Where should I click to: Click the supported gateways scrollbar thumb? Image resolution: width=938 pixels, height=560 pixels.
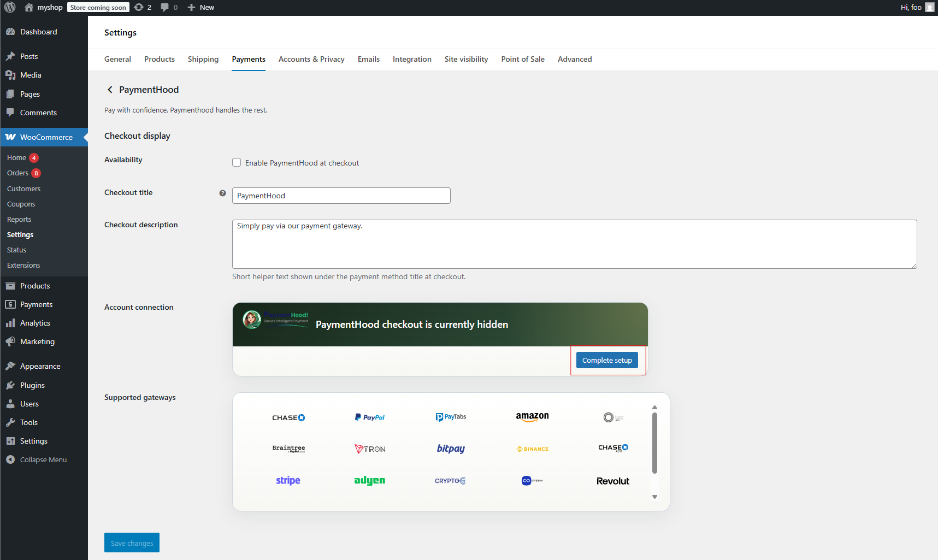[x=654, y=443]
